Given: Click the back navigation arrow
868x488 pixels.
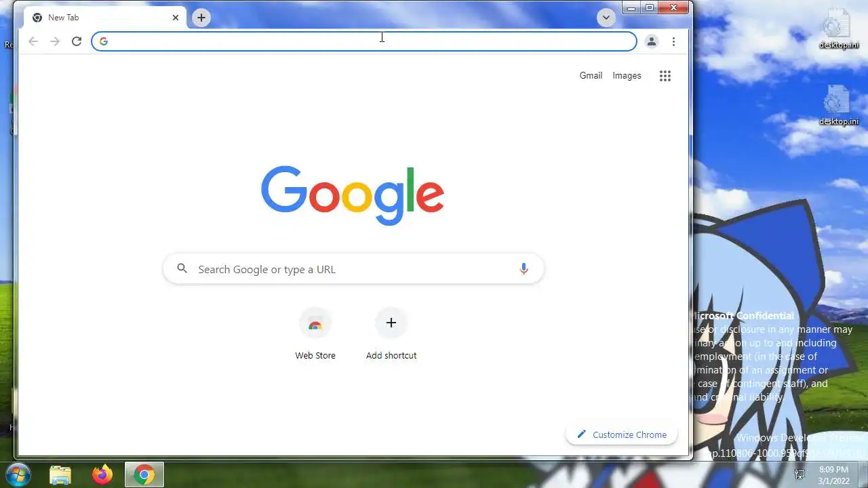Looking at the screenshot, I should pos(33,41).
